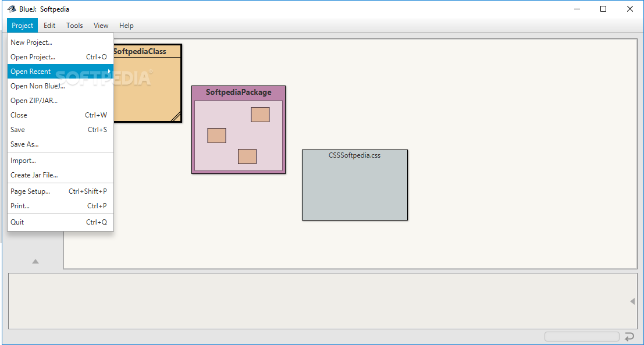Open Page Setup... from the menu
This screenshot has height=345, width=644.
click(x=61, y=191)
